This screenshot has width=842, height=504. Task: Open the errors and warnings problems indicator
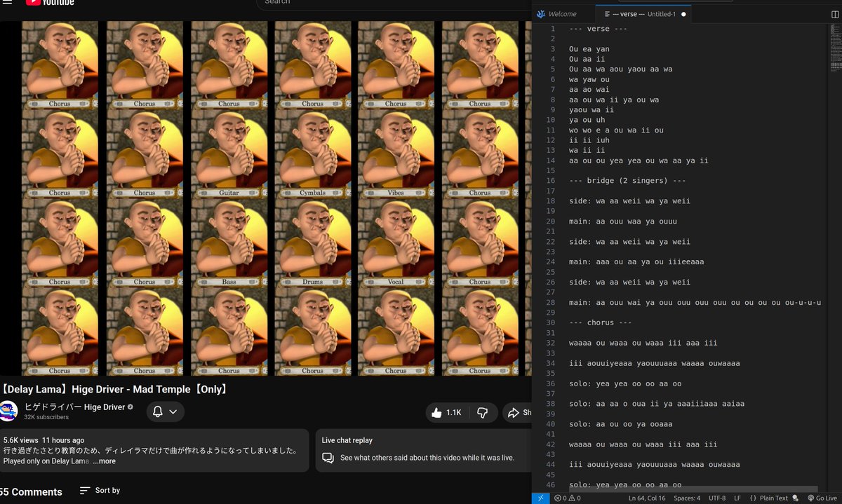[568, 498]
